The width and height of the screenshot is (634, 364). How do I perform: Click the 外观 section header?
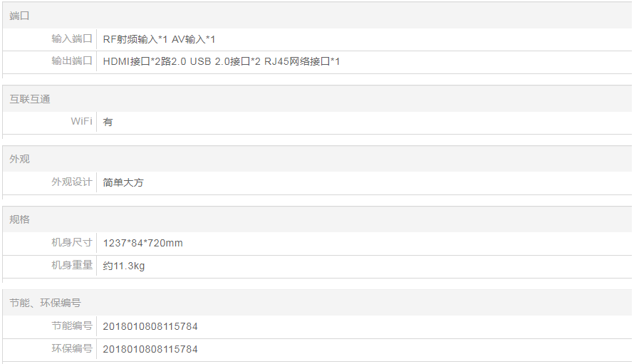point(20,159)
